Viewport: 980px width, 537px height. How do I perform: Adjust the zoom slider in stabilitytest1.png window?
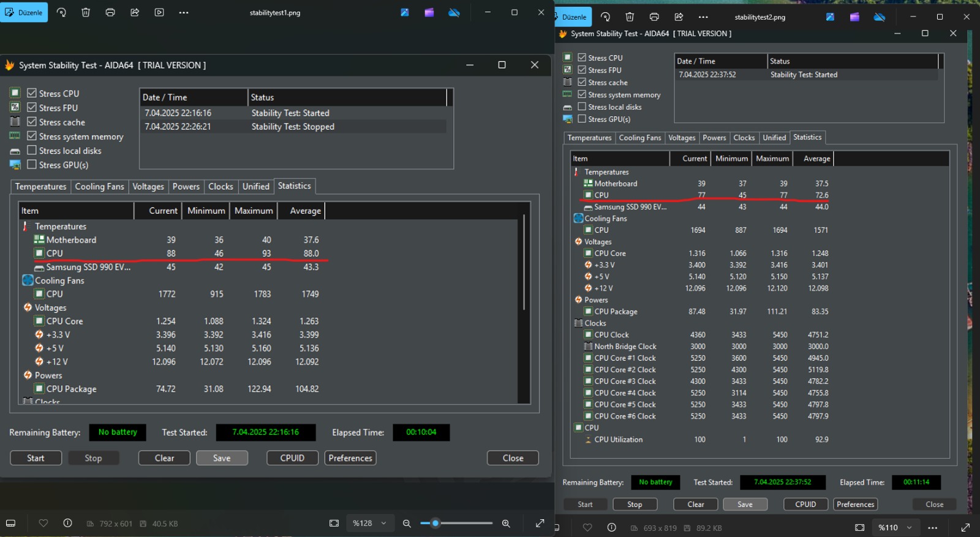tap(456, 524)
